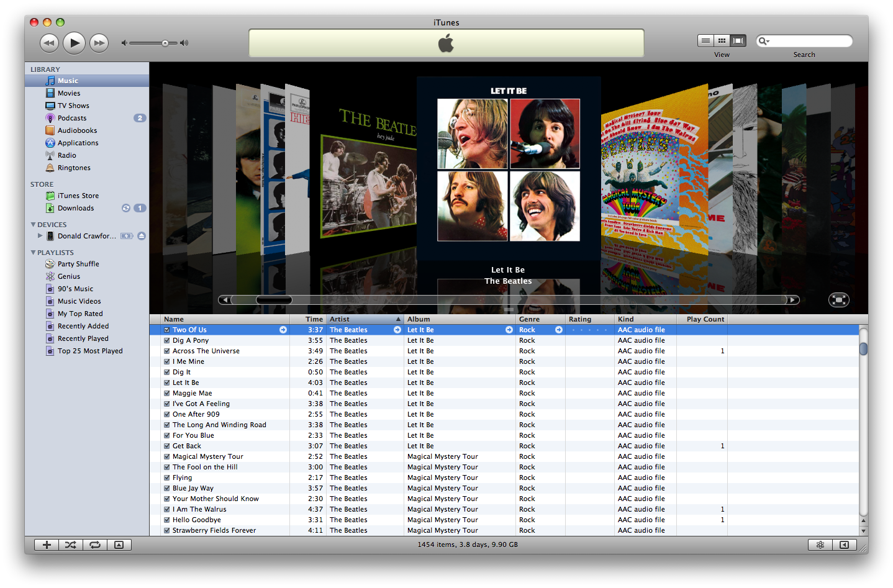Start Genius with the atom button
Image resolution: width=893 pixels, height=588 pixels.
tap(820, 545)
